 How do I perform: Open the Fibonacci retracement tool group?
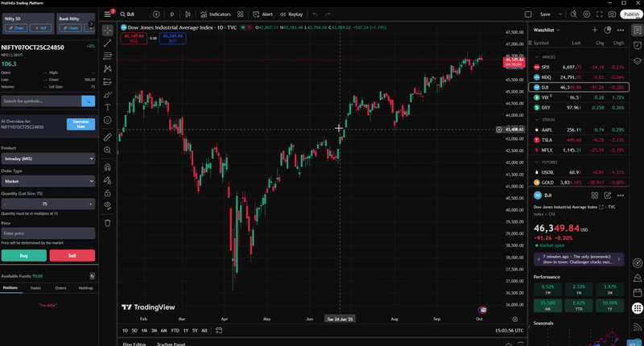pyautogui.click(x=108, y=56)
